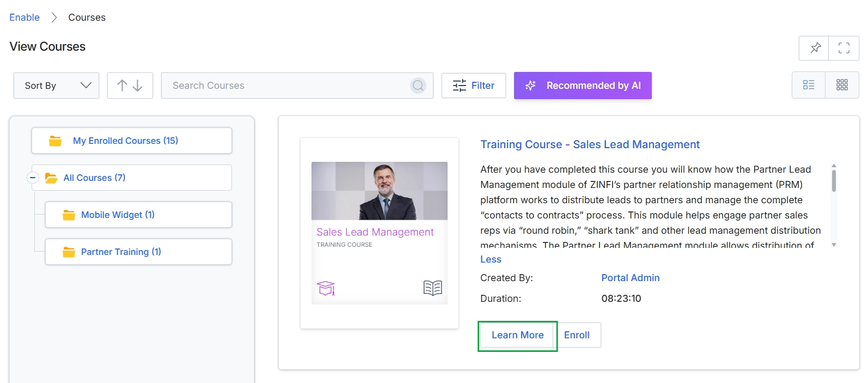Click the graduation cap icon on course card
868x383 pixels.
pyautogui.click(x=326, y=288)
